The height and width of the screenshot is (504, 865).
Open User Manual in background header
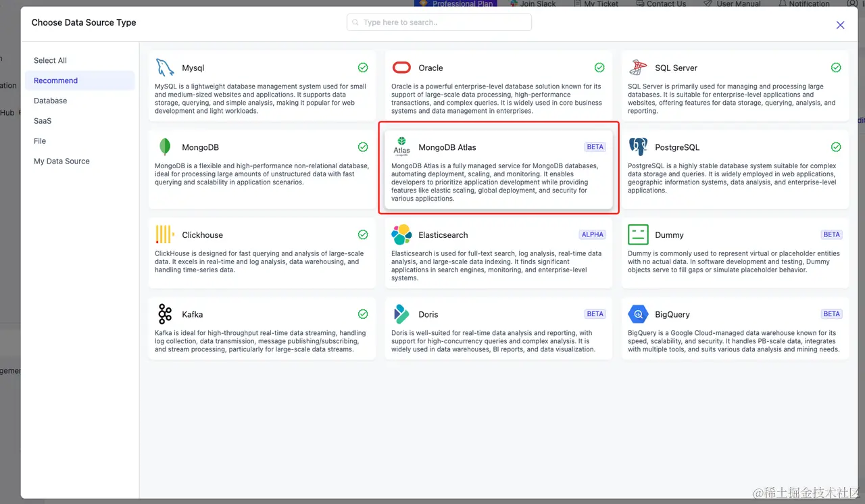[x=732, y=3]
